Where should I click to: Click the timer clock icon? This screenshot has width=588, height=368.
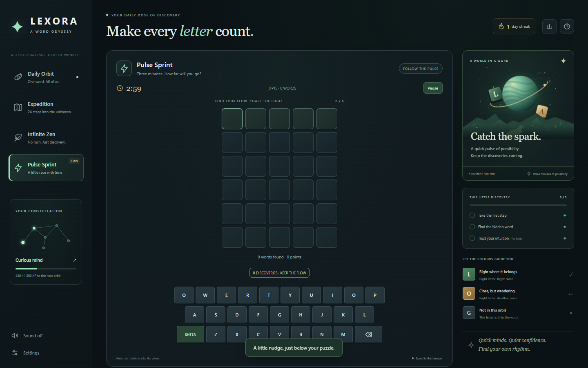click(120, 88)
